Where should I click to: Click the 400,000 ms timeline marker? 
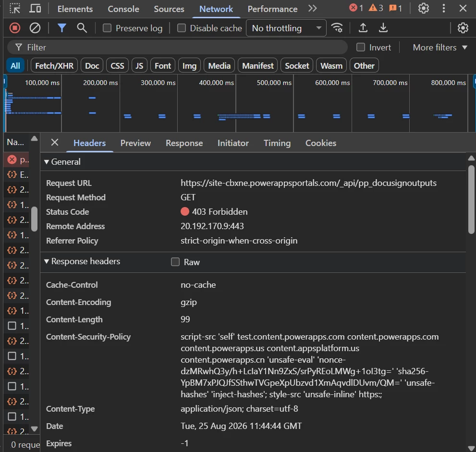pyautogui.click(x=216, y=83)
